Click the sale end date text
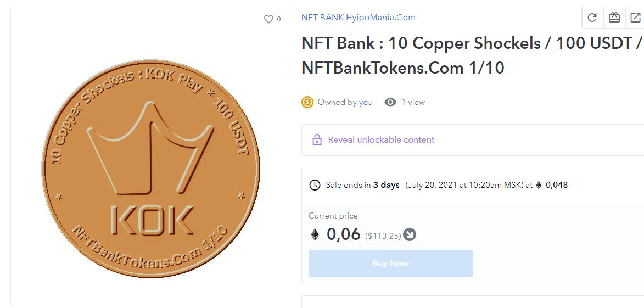The image size is (644, 308). tap(464, 185)
